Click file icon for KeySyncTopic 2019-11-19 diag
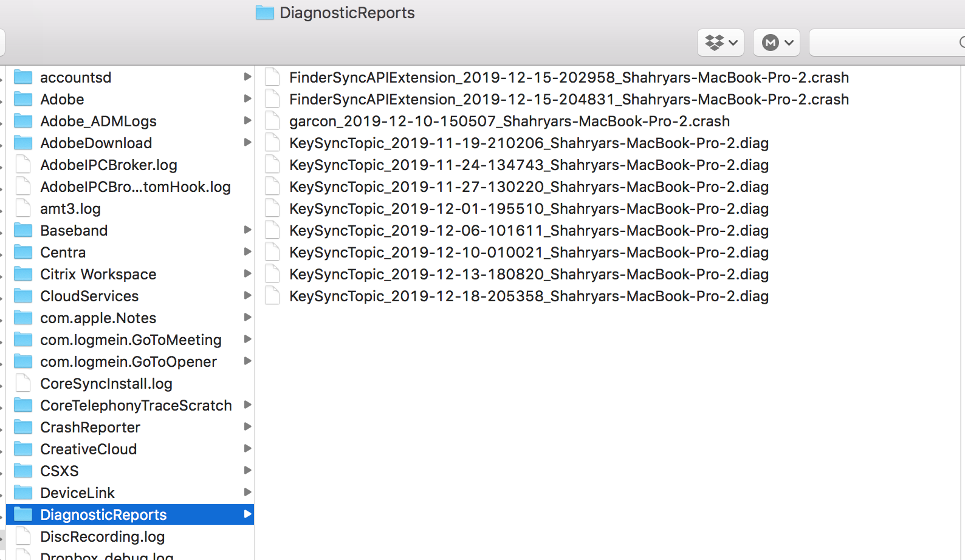Viewport: 965px width, 560px height. tap(273, 143)
